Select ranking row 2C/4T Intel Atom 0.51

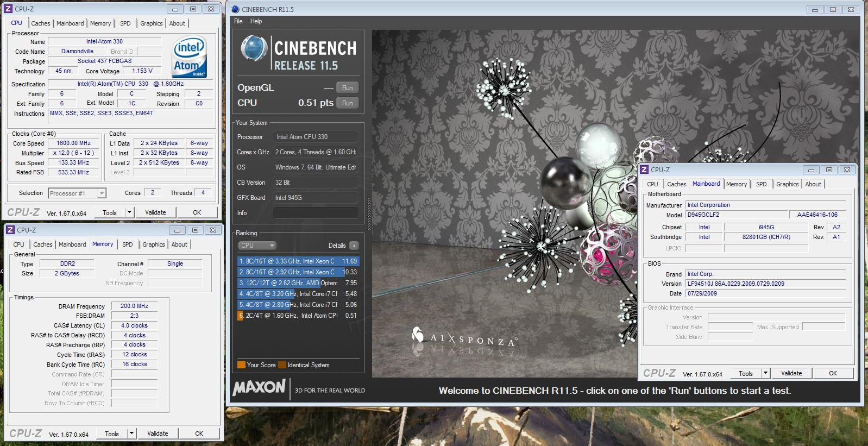tap(298, 316)
